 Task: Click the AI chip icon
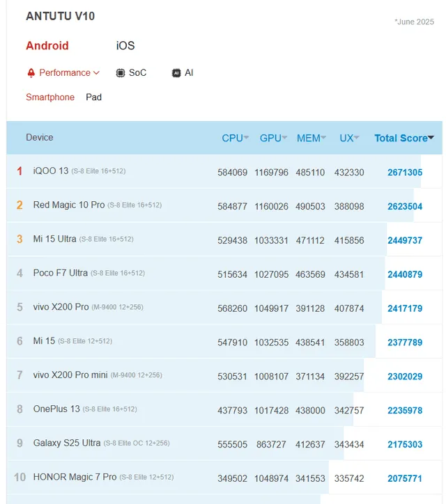pos(176,73)
